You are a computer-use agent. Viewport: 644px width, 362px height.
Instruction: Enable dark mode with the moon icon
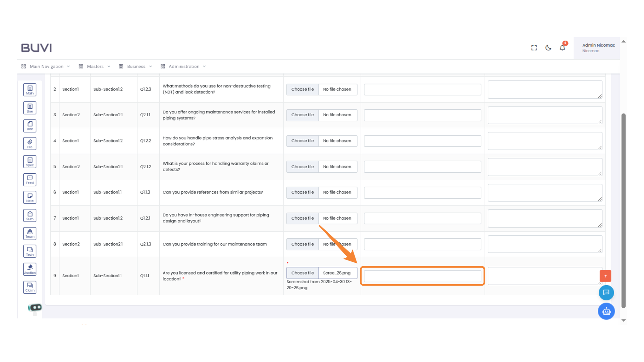(x=548, y=48)
